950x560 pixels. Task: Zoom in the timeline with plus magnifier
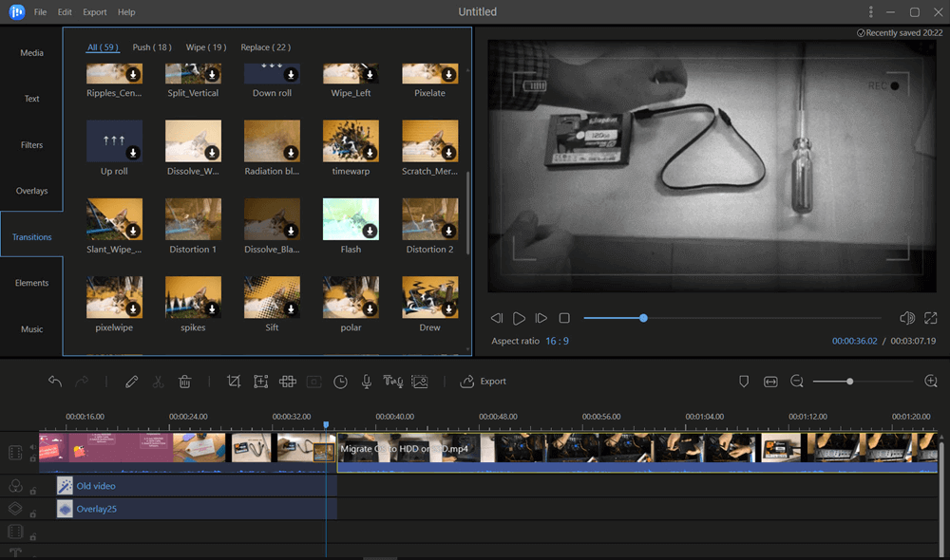931,382
